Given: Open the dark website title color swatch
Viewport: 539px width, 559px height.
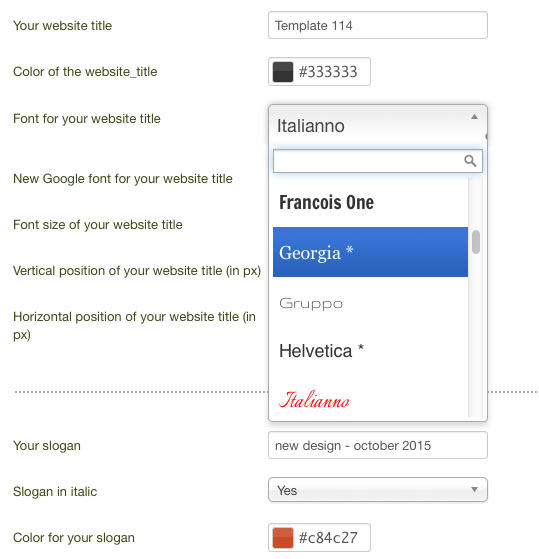Looking at the screenshot, I should pyautogui.click(x=283, y=72).
